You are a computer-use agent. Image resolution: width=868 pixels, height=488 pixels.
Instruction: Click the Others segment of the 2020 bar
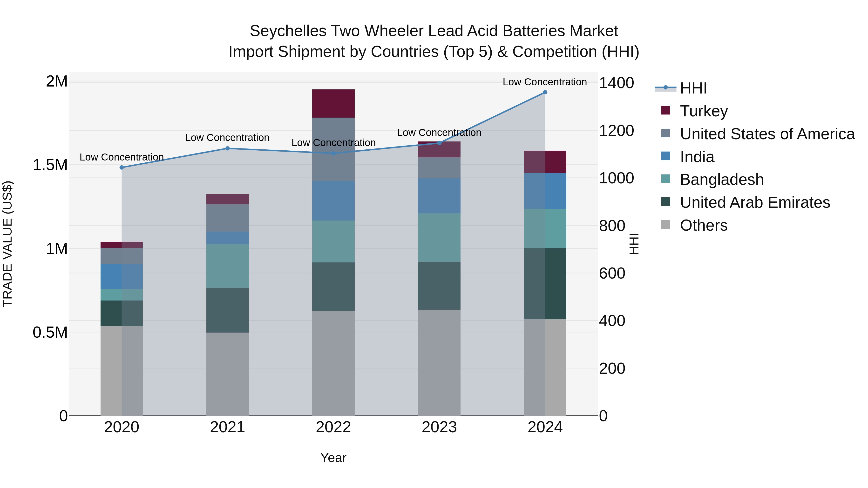click(x=122, y=371)
